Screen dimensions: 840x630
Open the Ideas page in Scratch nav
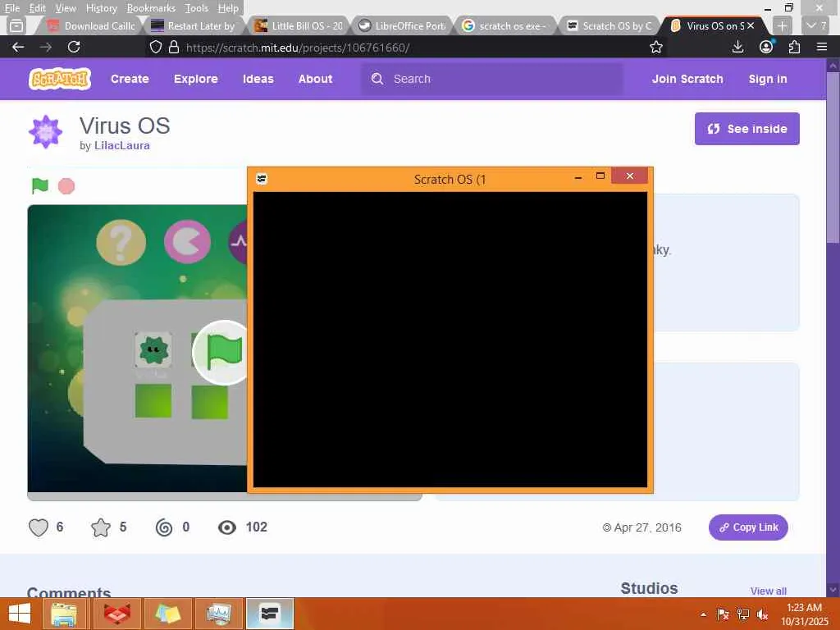pos(258,79)
